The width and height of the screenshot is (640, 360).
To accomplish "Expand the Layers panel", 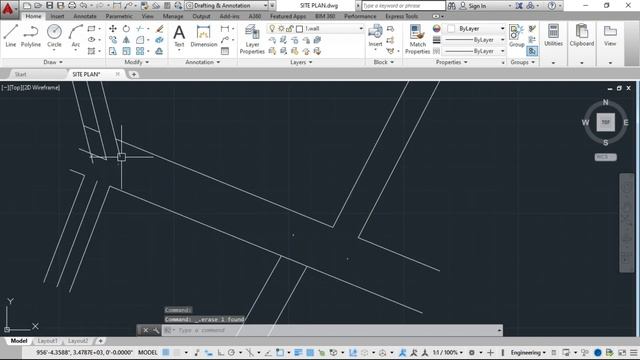I will (x=301, y=62).
